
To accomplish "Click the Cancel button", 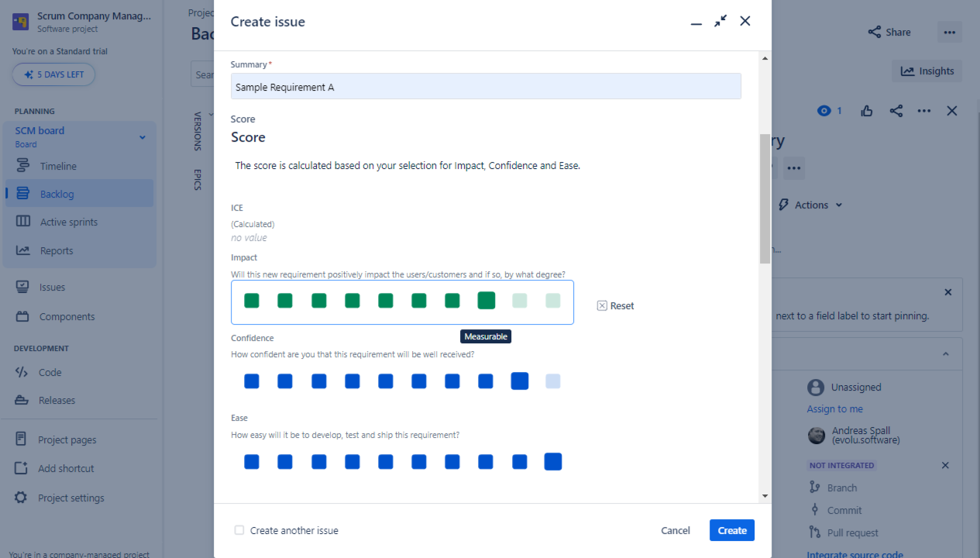I will pyautogui.click(x=675, y=530).
